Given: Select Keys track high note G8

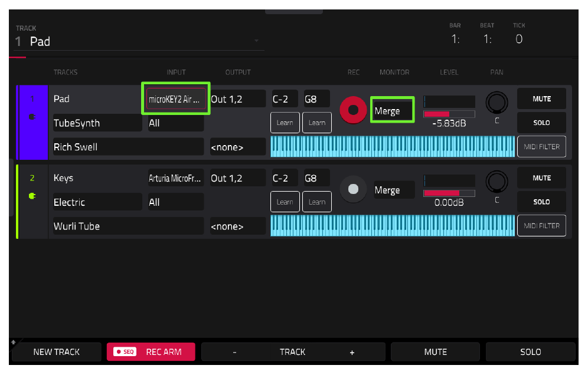Looking at the screenshot, I should pyautogui.click(x=317, y=178).
